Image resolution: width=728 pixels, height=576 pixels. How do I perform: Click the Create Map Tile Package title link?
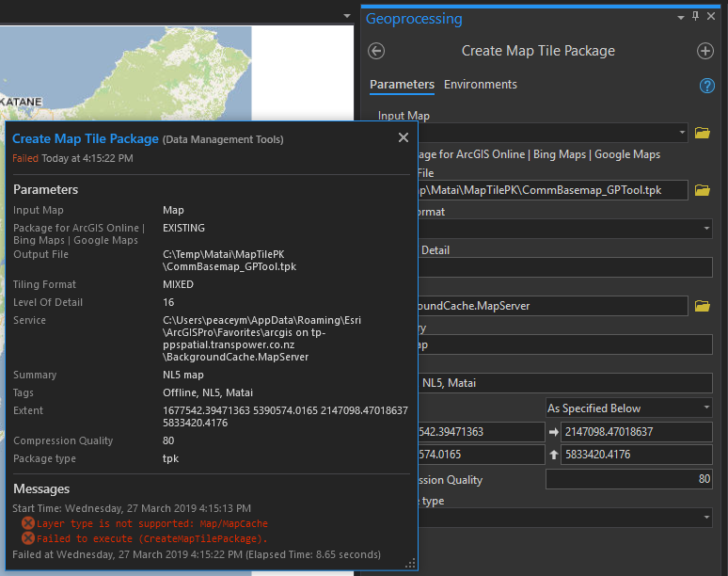(86, 138)
